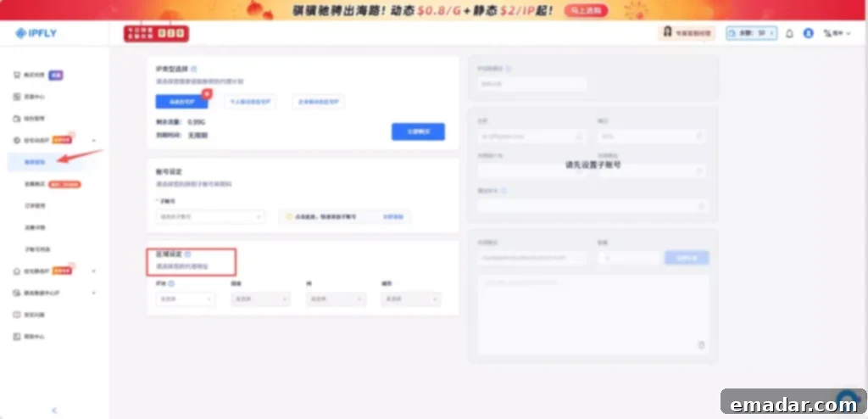Click the banner's red 马上选购 button
Image resolution: width=868 pixels, height=419 pixels.
[x=587, y=10]
